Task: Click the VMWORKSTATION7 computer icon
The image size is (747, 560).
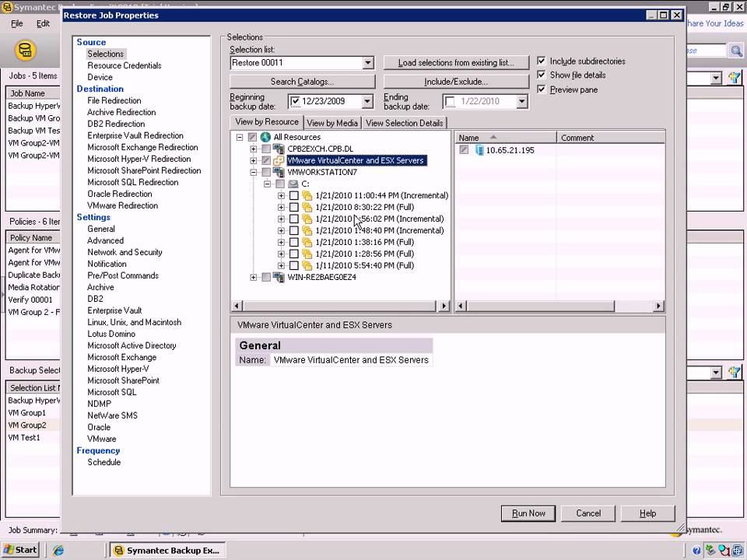Action: click(279, 173)
